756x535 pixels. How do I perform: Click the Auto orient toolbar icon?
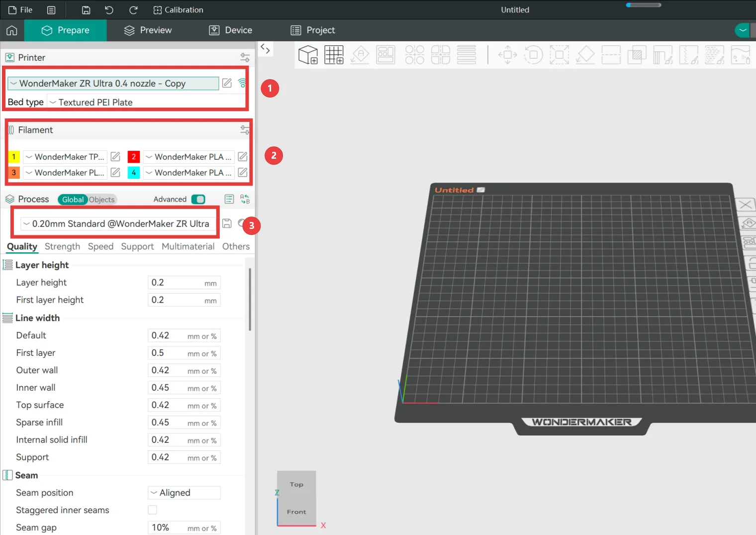[360, 55]
